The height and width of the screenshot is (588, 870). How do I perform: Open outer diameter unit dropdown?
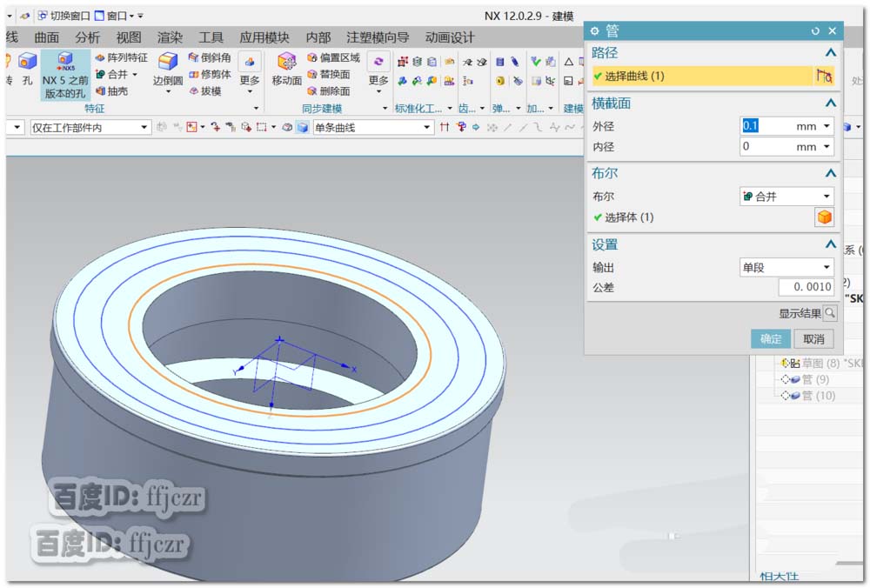pyautogui.click(x=826, y=126)
